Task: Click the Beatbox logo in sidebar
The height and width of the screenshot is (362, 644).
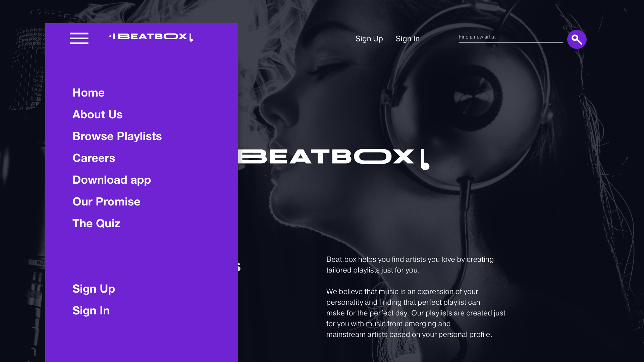Action: click(x=151, y=37)
